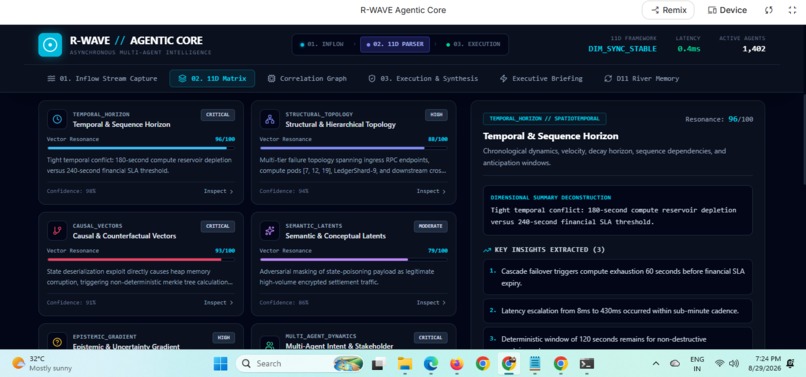
Task: Select the second key insight about latency escalation
Action: (x=618, y=311)
